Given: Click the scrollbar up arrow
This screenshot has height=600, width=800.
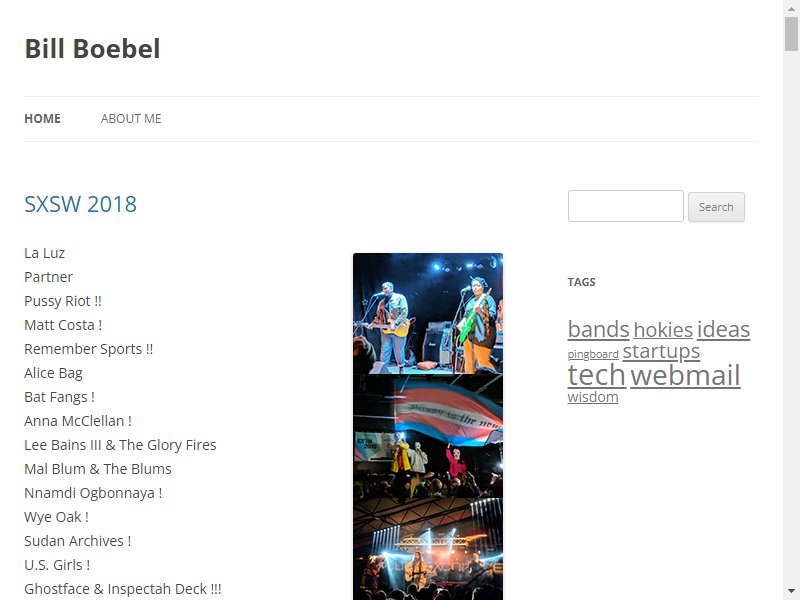Looking at the screenshot, I should click(x=791, y=8).
